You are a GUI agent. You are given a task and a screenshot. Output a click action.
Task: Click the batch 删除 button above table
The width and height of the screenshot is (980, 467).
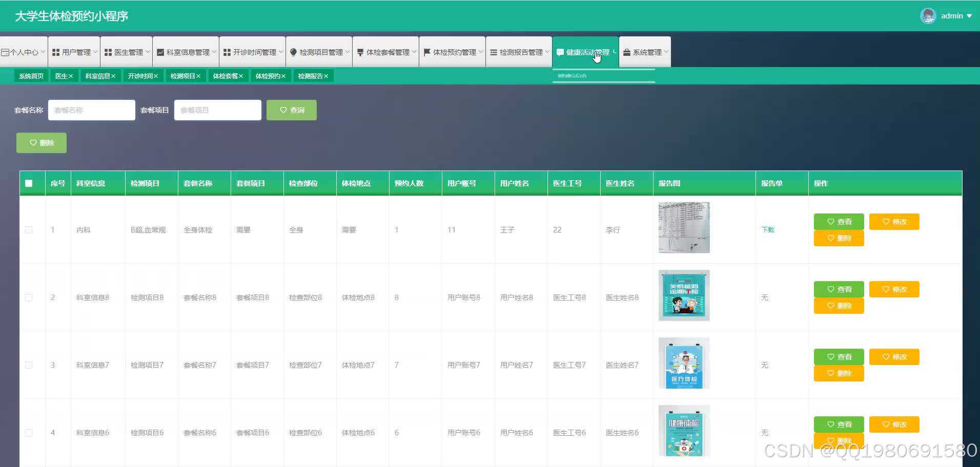pos(42,143)
